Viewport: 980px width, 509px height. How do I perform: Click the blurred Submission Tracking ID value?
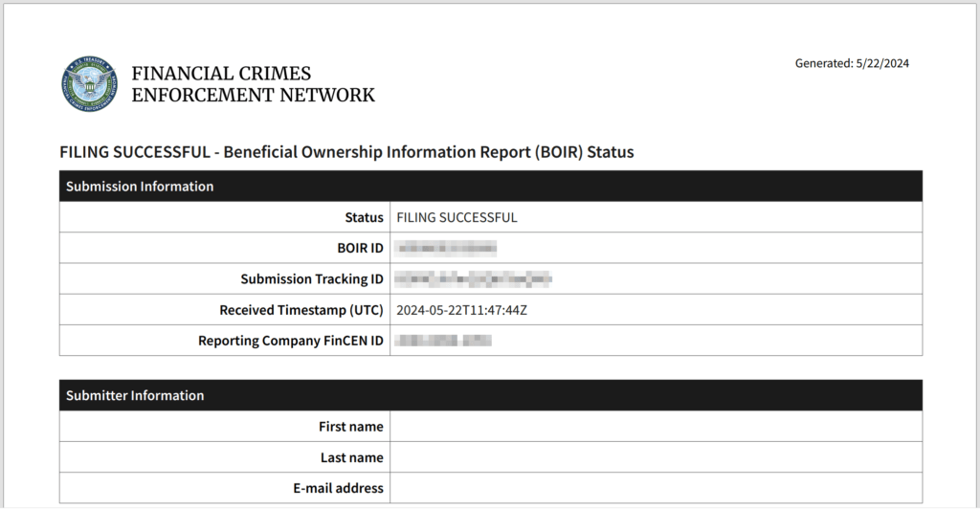[x=473, y=278]
